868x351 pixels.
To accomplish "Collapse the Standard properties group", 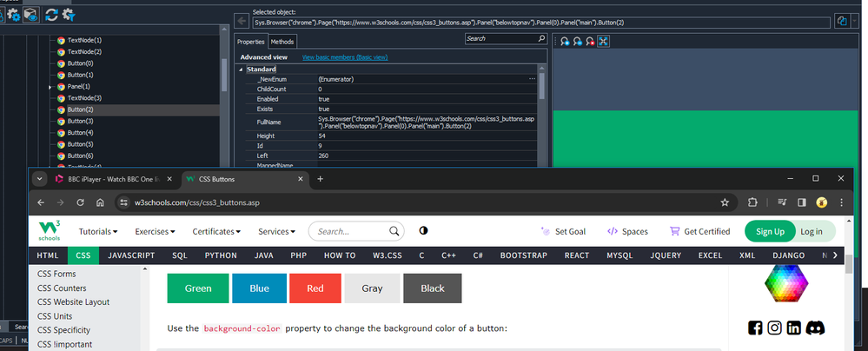I will coord(243,69).
